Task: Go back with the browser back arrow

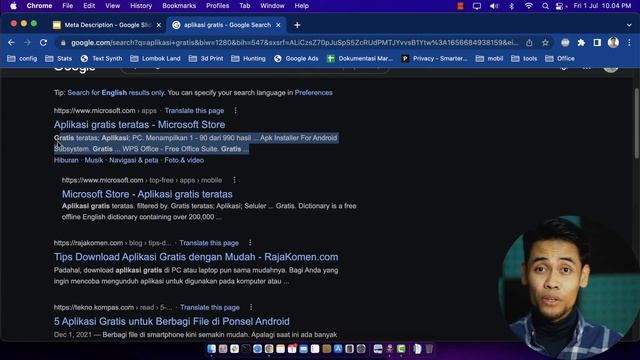Action: tap(11, 43)
